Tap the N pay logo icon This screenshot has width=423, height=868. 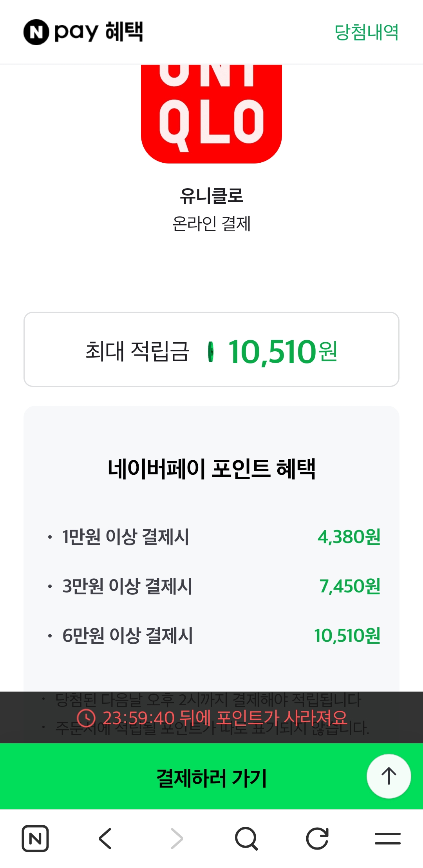pyautogui.click(x=36, y=32)
